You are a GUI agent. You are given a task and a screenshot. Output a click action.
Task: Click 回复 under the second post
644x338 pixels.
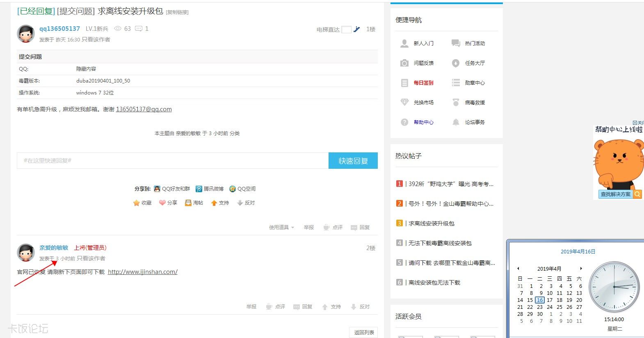click(303, 307)
